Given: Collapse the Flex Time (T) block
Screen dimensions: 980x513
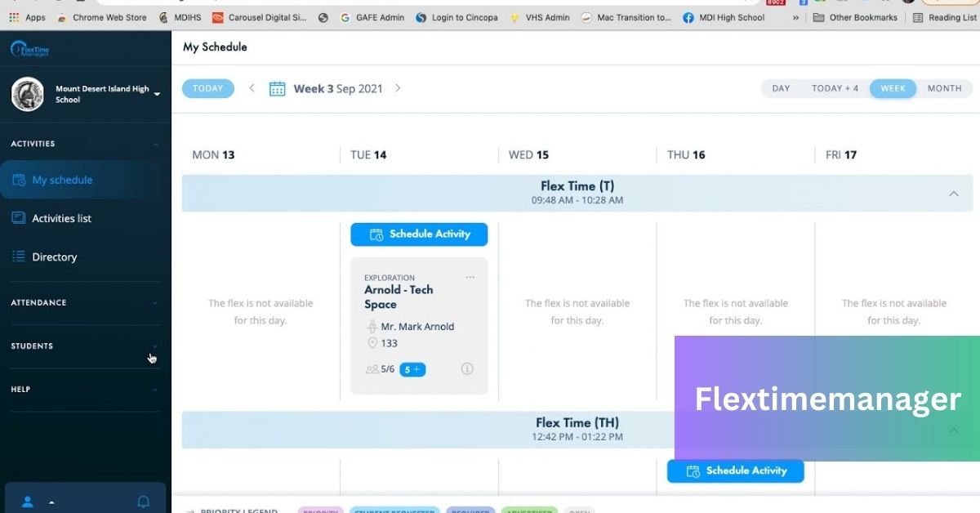Looking at the screenshot, I should point(954,194).
